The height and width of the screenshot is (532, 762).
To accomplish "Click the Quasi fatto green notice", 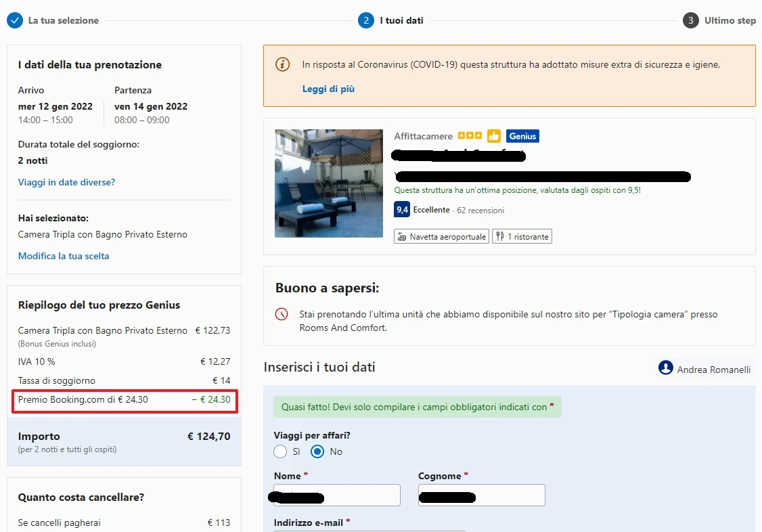I will pyautogui.click(x=418, y=407).
